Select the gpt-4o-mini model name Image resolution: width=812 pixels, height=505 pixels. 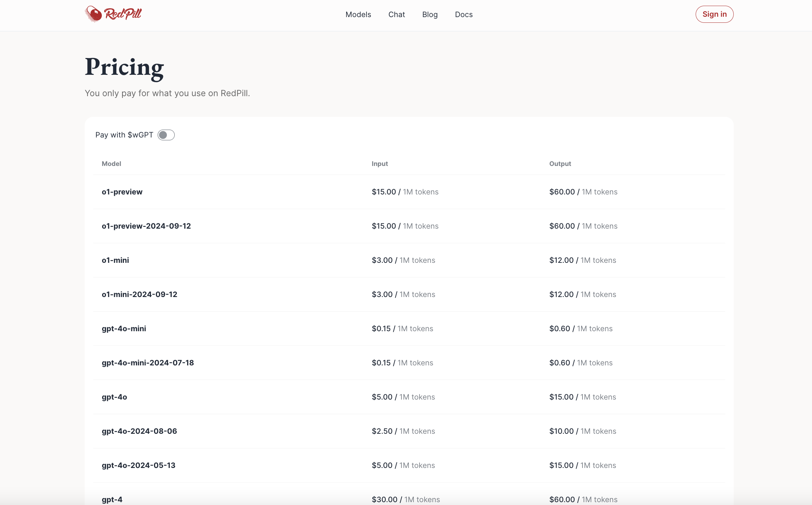[124, 329]
